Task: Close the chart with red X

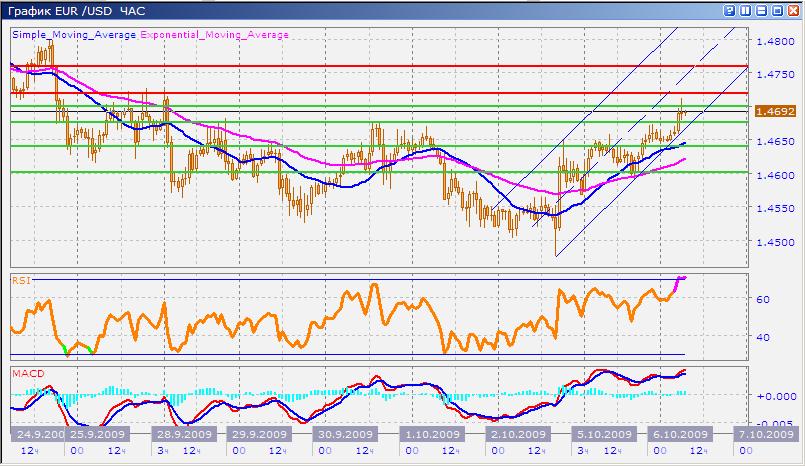Action: click(793, 10)
